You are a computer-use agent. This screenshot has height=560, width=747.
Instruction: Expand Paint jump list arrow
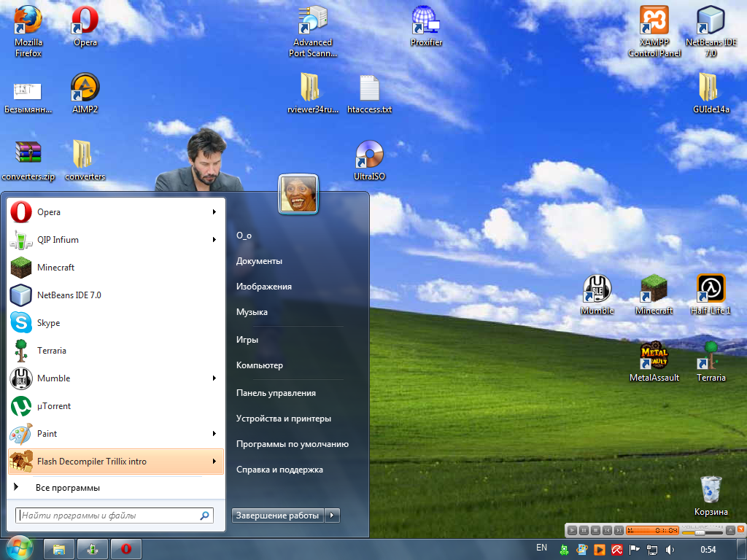tap(214, 433)
